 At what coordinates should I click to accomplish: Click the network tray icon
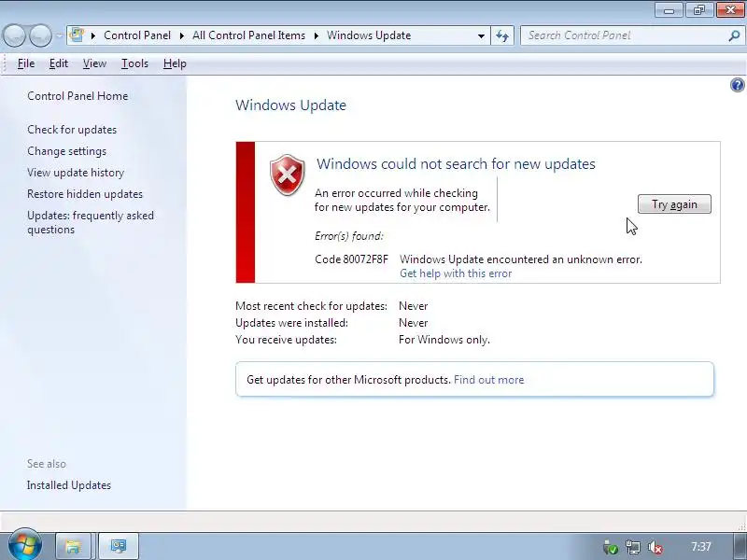(633, 547)
